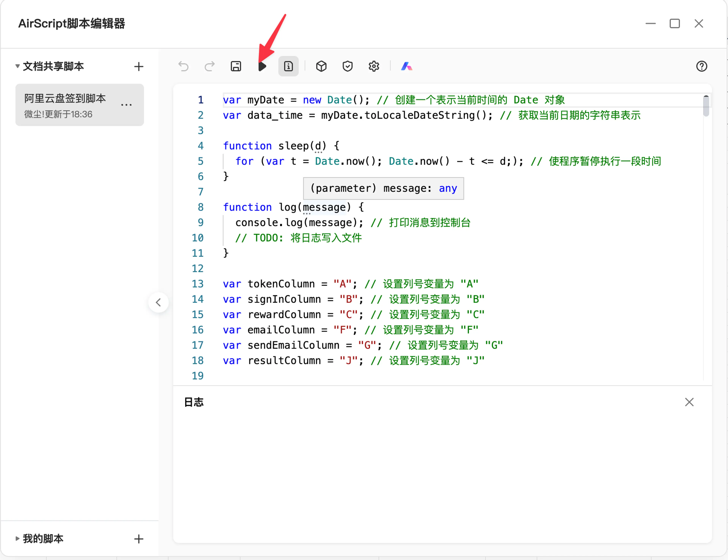The image size is (728, 560).
Task: Click the 'var emailColumn' line
Action: click(x=351, y=330)
